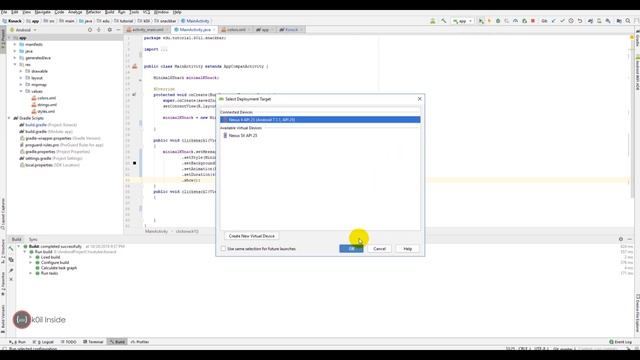Click Help in deployment dialog
Image resolution: width=640 pixels, height=360 pixels.
[407, 249]
